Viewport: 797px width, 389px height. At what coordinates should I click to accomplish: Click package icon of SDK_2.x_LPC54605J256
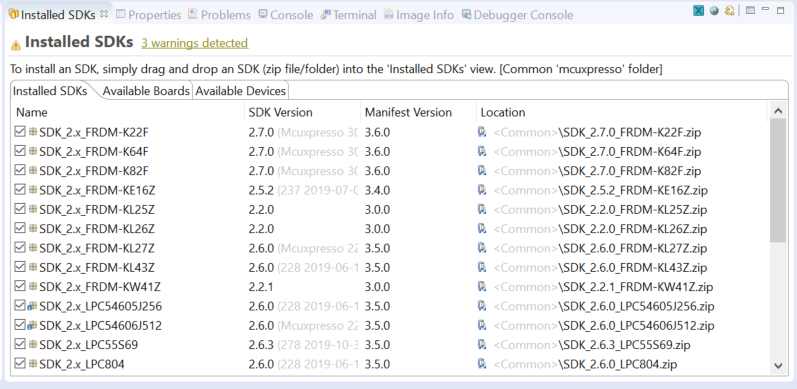(x=33, y=306)
